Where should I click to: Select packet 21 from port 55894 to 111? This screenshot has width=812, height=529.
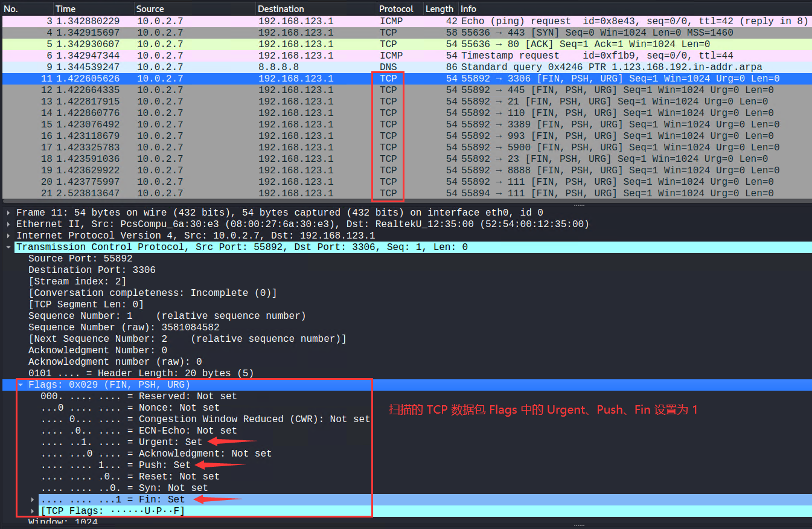406,193
